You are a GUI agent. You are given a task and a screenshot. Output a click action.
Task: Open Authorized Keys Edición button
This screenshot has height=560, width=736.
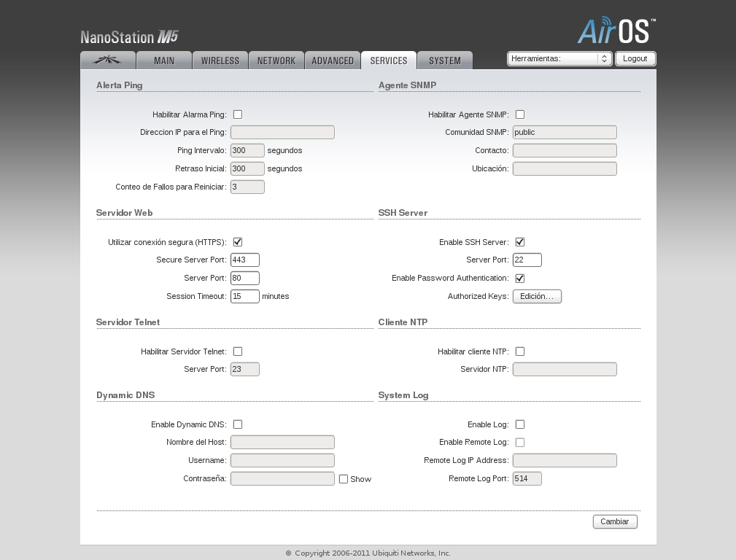tap(537, 297)
